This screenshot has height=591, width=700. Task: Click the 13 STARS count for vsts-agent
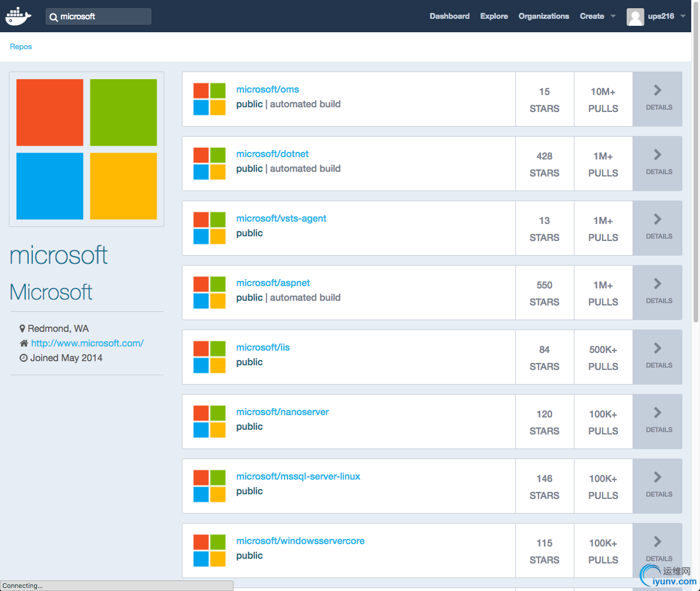pyautogui.click(x=544, y=229)
